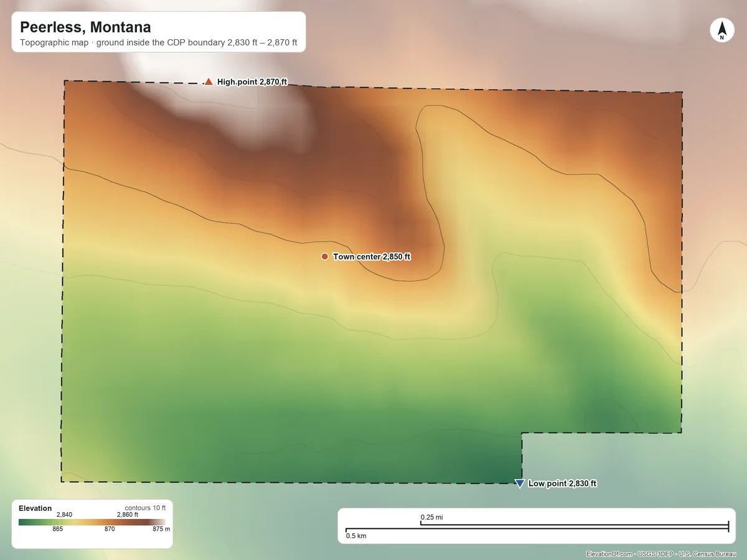Viewport: 747px width, 560px height.
Task: Click the orange High point triangle marker
Action: tap(209, 82)
